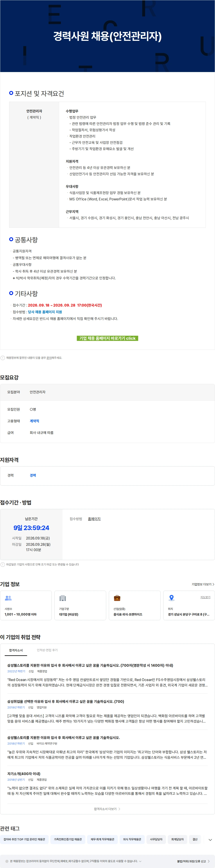Click 기업 채용 홈페이지 바로가기 click button
This screenshot has height=868, width=215.
107,338
